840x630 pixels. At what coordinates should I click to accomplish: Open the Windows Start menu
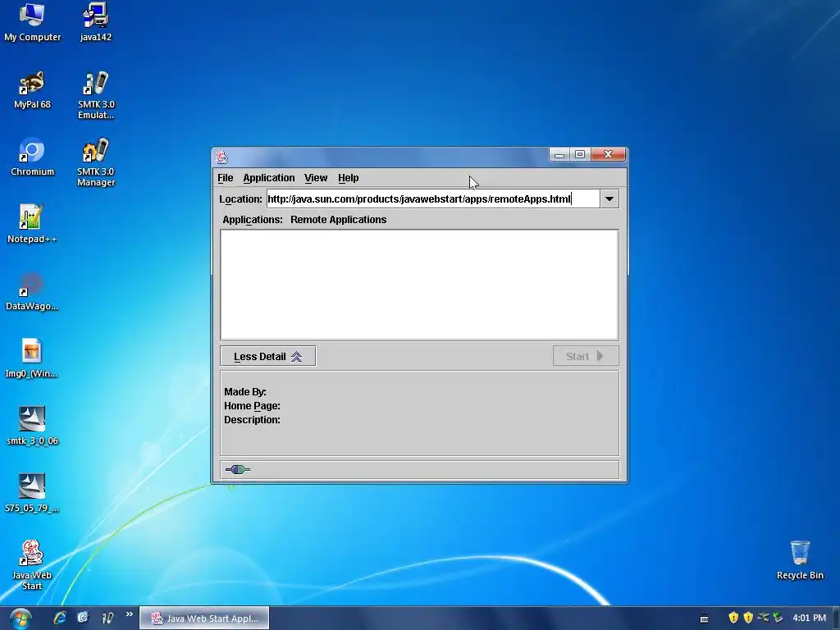pyautogui.click(x=21, y=619)
